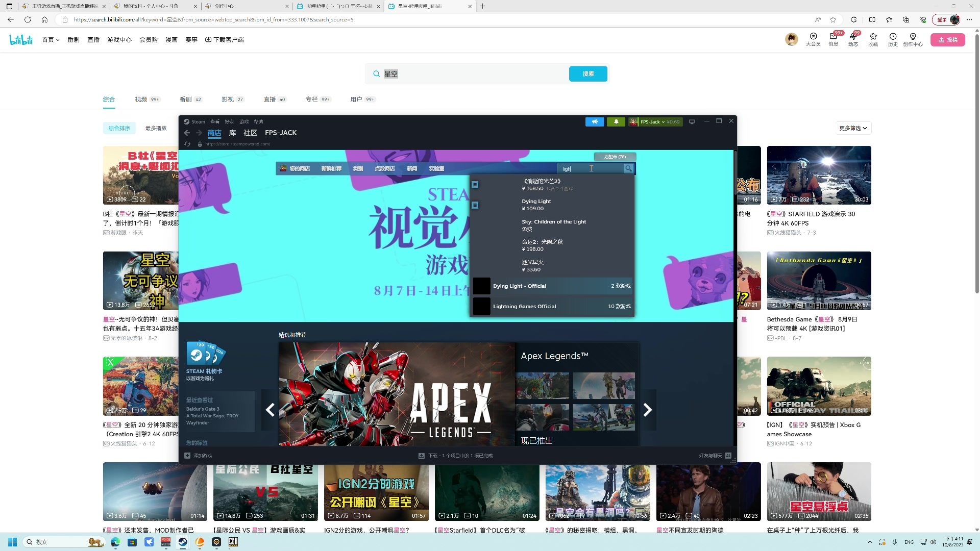The height and width of the screenshot is (551, 980).
Task: Open Steam 库 library tab
Action: 233,133
